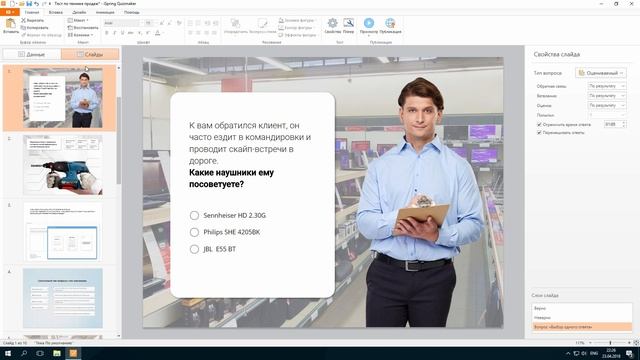
Task: Select the highlighted question slide layer
Action: tap(582, 327)
